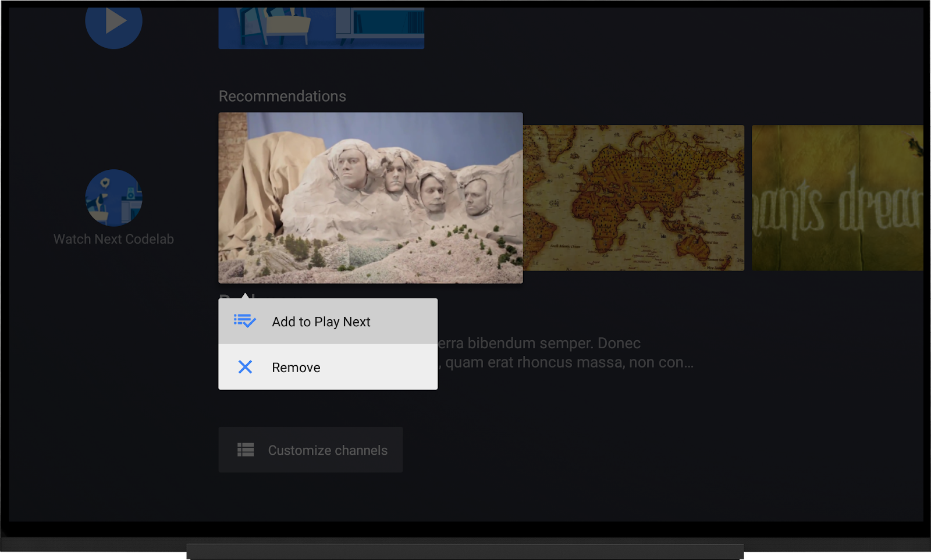Click the blue X icon beside Remove

pos(245,367)
